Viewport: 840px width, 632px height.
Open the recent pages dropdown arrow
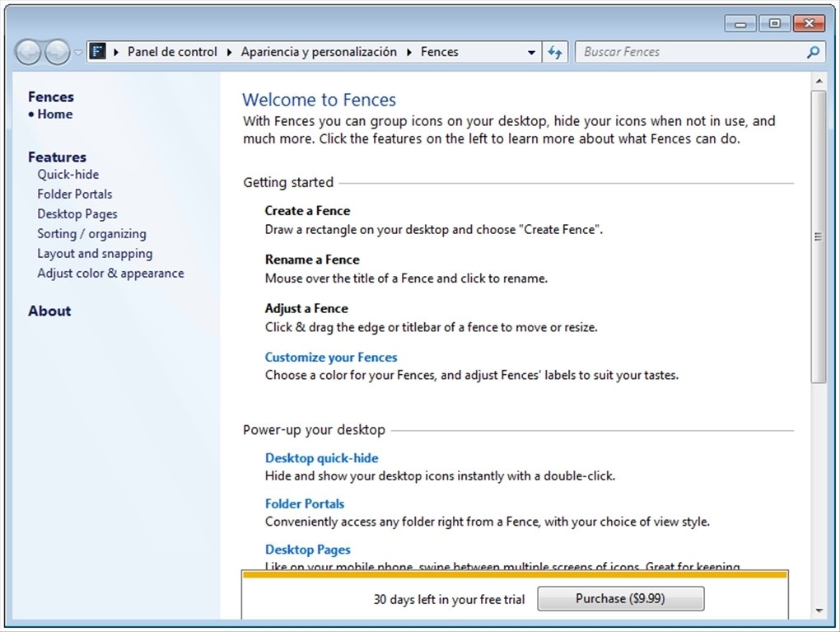pyautogui.click(x=78, y=53)
